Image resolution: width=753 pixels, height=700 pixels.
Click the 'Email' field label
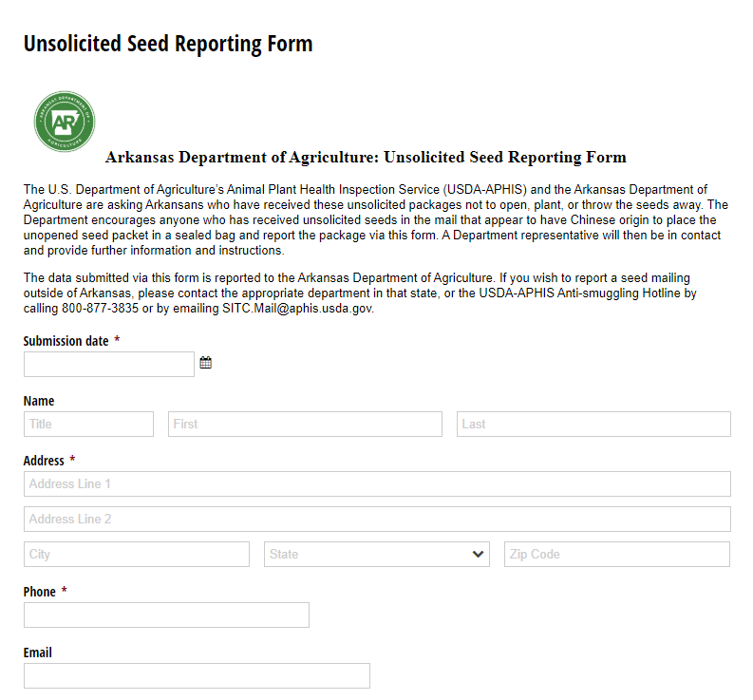click(x=37, y=653)
